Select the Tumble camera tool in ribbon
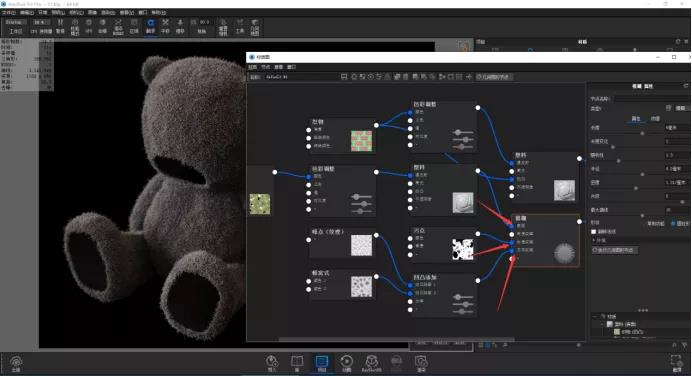 (x=150, y=26)
